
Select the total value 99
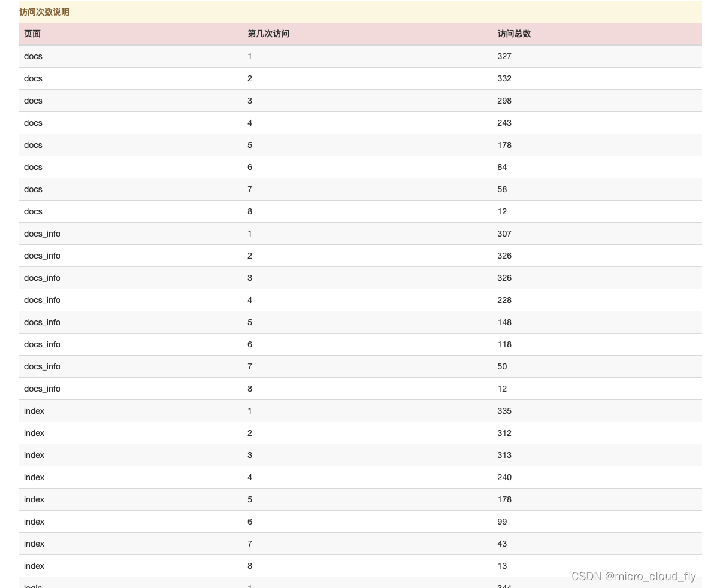coord(502,522)
